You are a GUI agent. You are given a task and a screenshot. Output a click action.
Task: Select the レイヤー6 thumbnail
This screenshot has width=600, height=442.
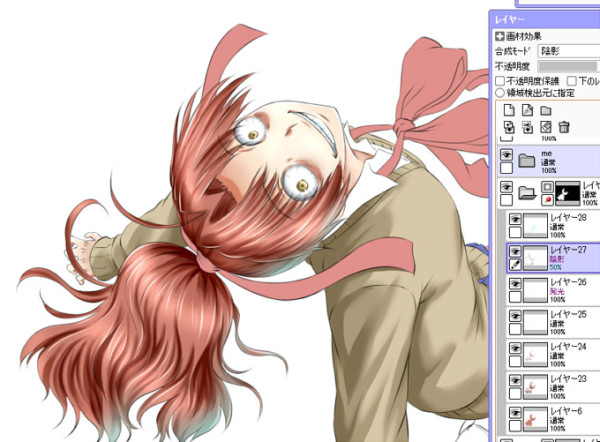[x=535, y=419]
